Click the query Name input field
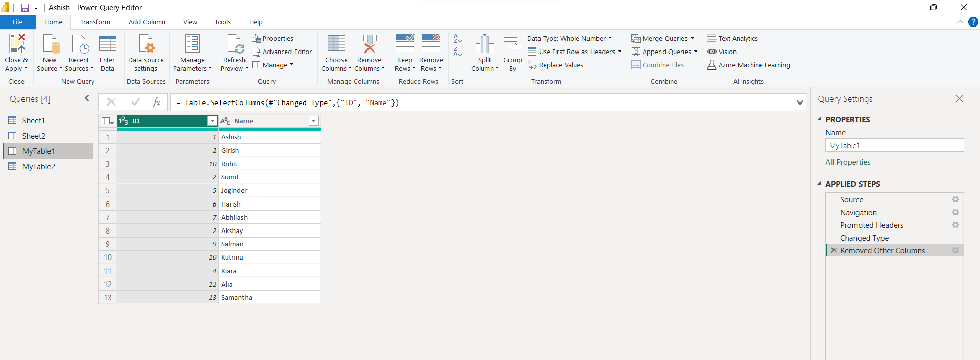The height and width of the screenshot is (360, 980). point(894,146)
